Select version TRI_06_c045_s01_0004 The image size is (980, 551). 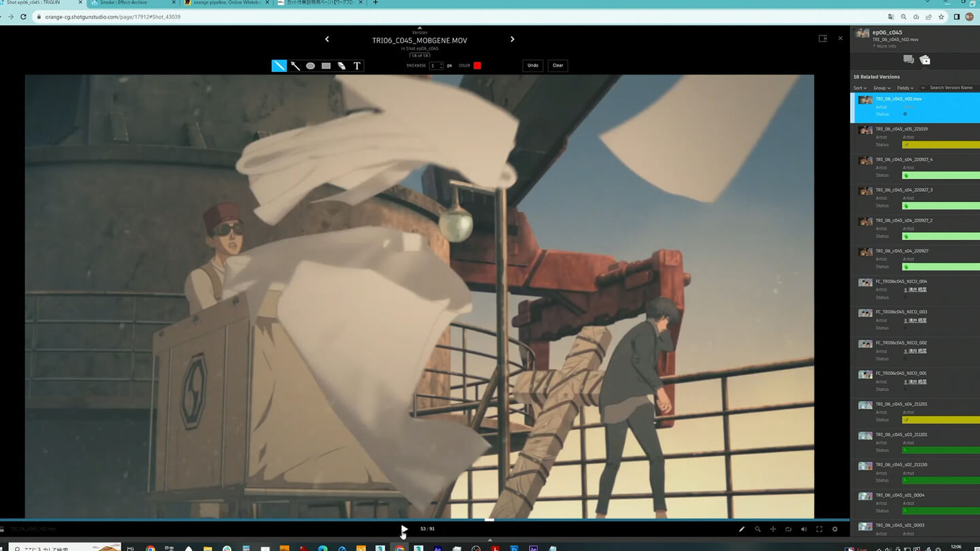[915, 503]
